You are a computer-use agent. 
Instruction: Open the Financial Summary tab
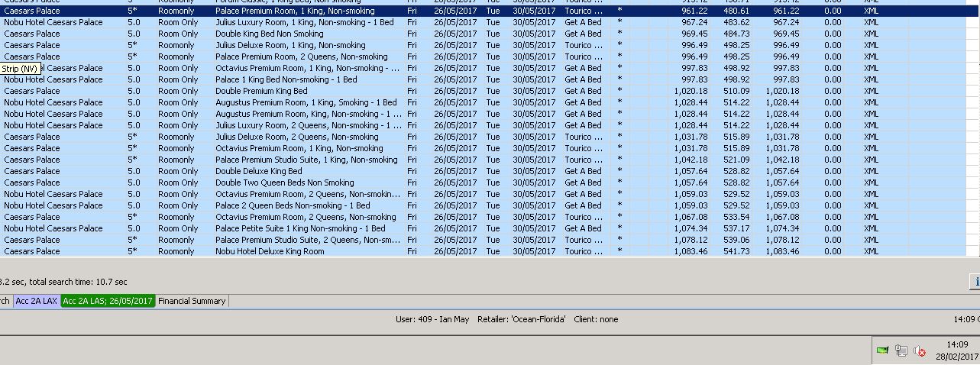192,301
